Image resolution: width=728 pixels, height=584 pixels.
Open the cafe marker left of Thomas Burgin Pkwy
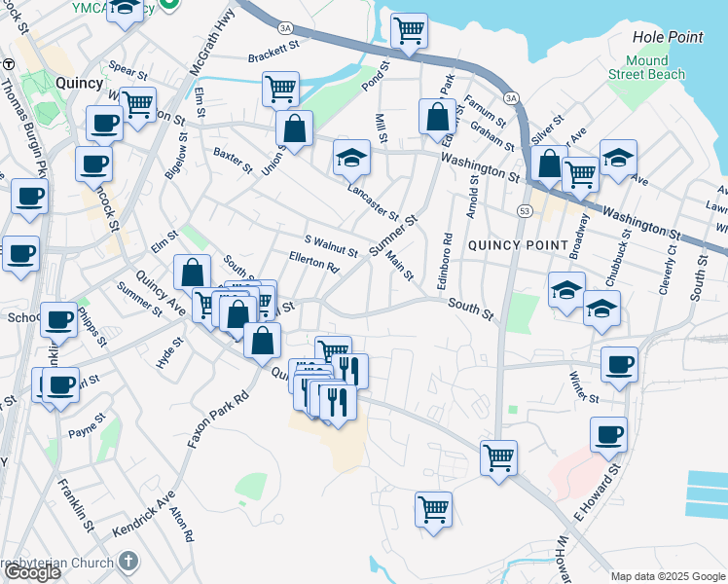pos(30,197)
